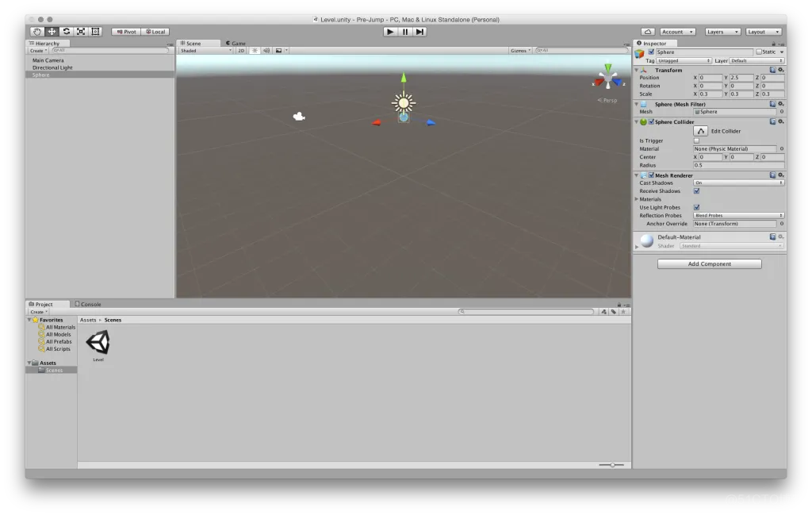Select the Rect Transform tool

(95, 32)
